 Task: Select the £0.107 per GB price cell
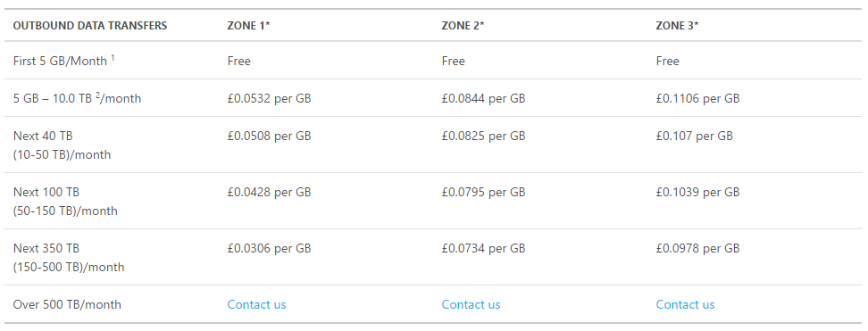pyautogui.click(x=694, y=136)
